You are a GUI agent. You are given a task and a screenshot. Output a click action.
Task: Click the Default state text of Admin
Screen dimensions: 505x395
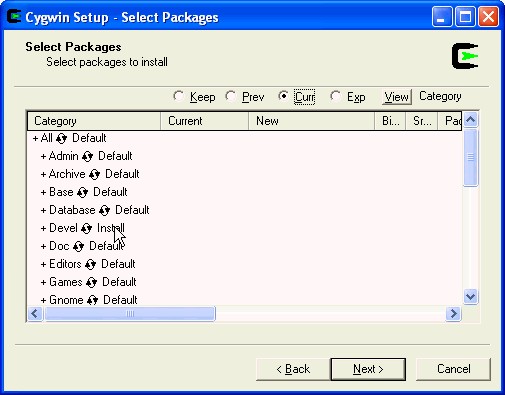pos(115,156)
